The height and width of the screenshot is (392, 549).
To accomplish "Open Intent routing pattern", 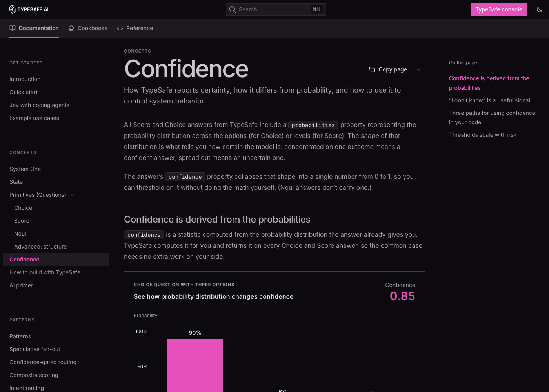I will [x=27, y=388].
